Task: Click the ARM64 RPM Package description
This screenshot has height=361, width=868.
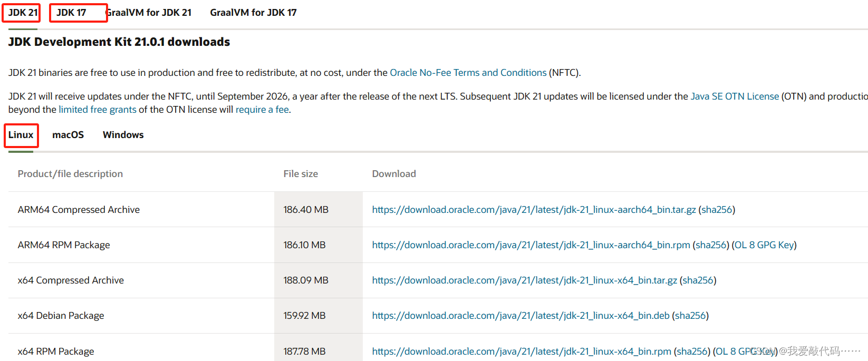Action: tap(64, 245)
